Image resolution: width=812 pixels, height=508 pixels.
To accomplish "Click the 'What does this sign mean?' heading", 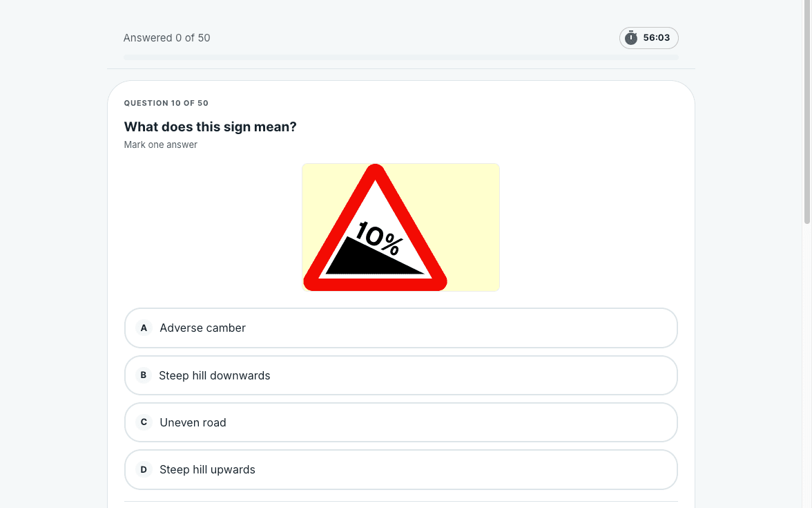I will tap(210, 127).
